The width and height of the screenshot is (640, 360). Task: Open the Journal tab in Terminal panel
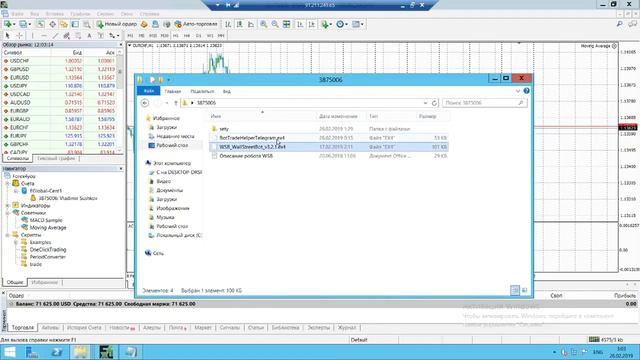click(347, 328)
